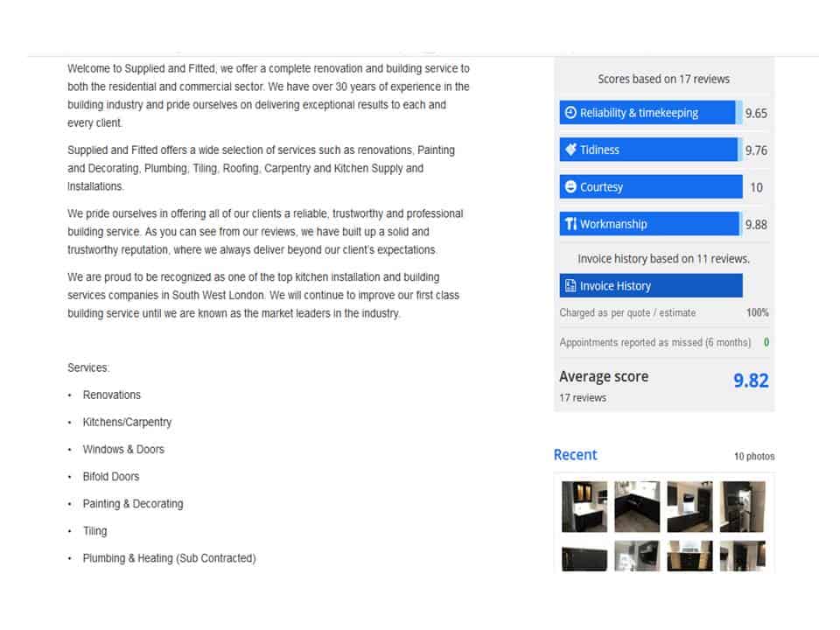Click the clock icon on Reliability & timekeeping
840x630 pixels.
[569, 112]
